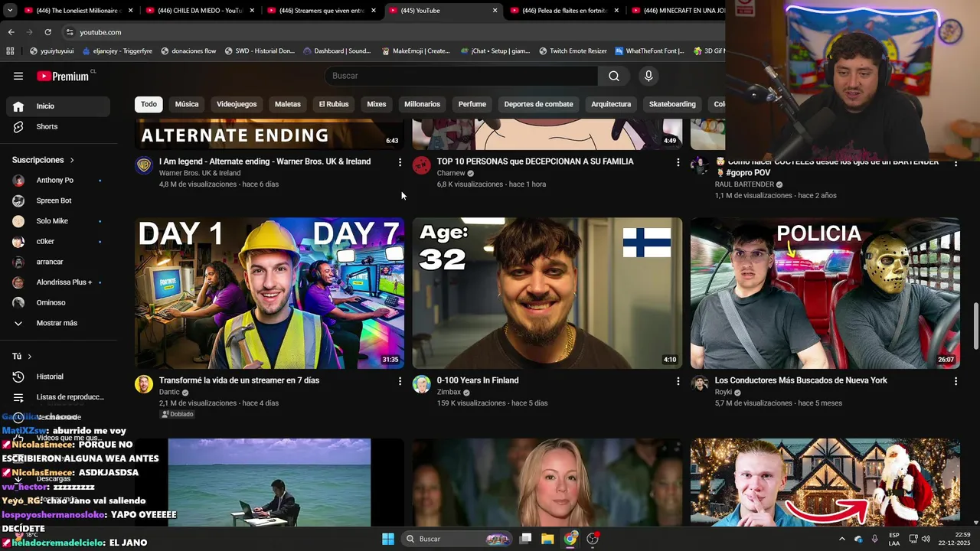Image resolution: width=980 pixels, height=551 pixels.
Task: Click the page vertical scrollbar thumb
Action: 975,326
